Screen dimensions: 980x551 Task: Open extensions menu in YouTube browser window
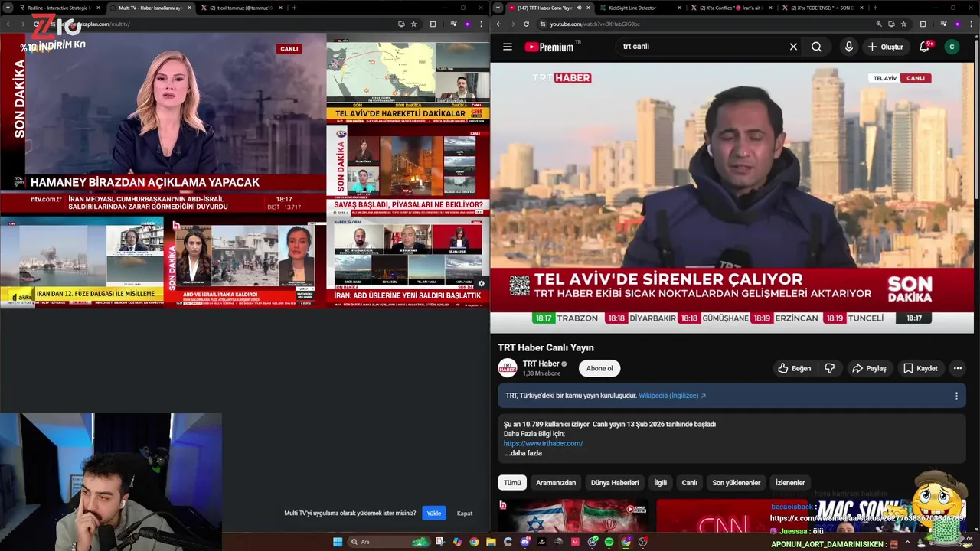(x=923, y=24)
